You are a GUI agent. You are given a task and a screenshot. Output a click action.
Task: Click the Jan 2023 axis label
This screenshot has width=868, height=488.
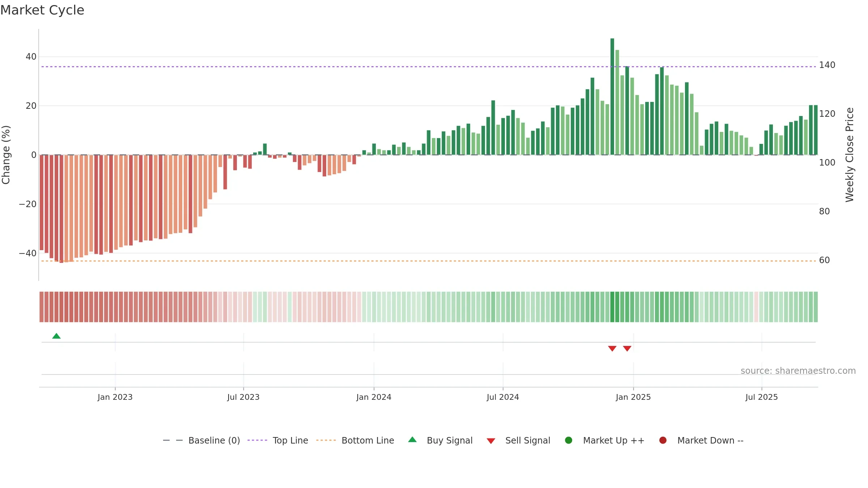click(115, 397)
